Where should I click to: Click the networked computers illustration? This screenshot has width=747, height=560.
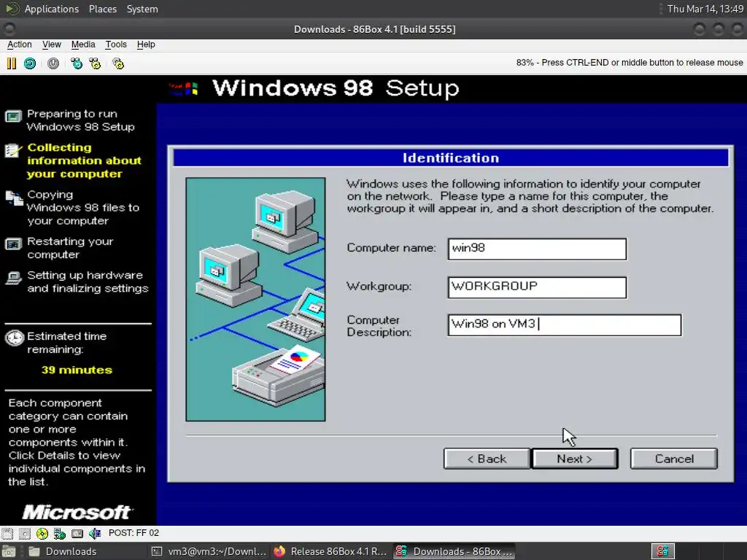[x=255, y=299]
